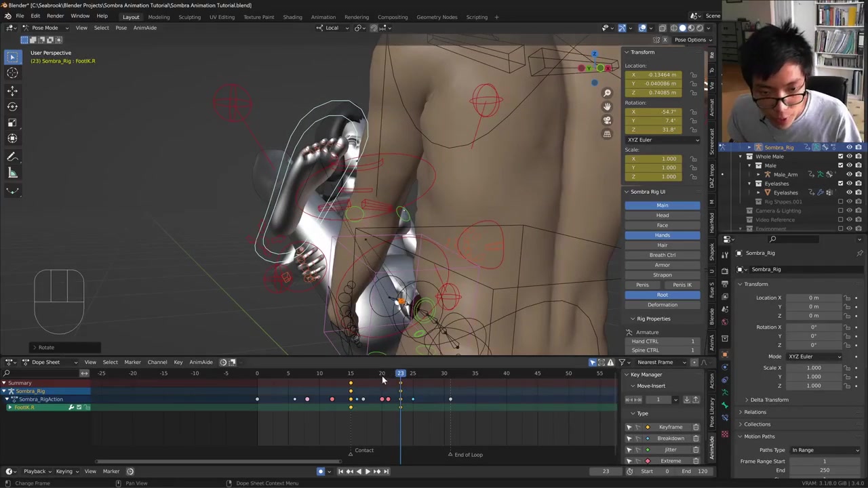Select the Measure tool
The height and width of the screenshot is (488, 868).
pos(12,173)
